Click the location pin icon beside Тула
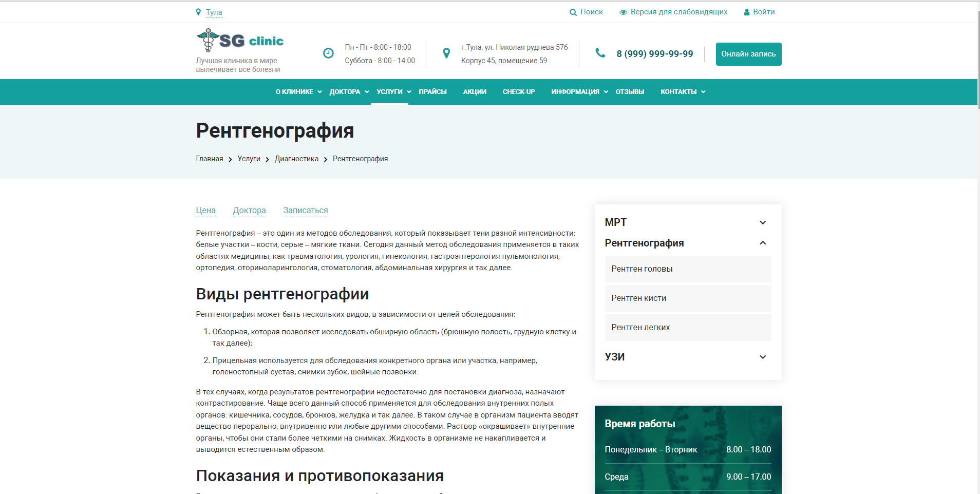980x494 pixels. pos(198,12)
